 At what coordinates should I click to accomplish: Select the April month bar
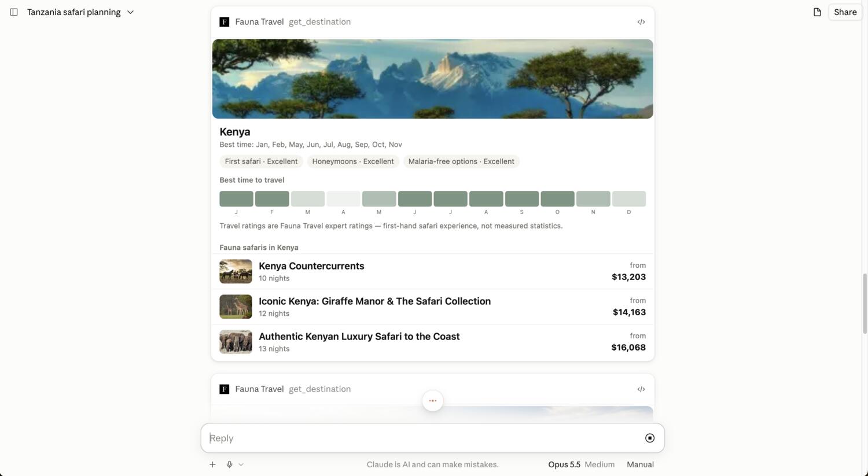coord(343,199)
